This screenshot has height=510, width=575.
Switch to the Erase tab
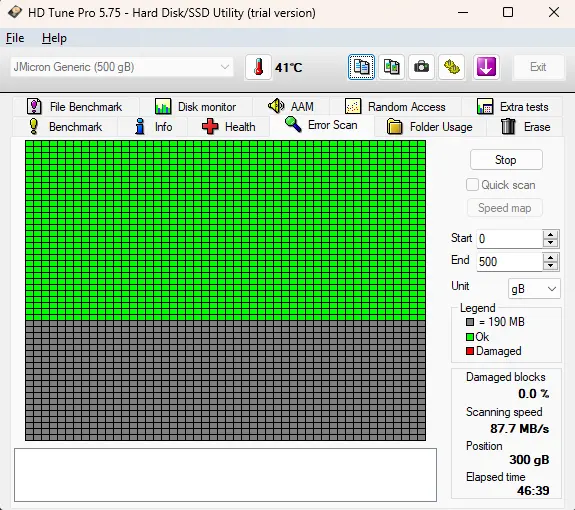click(525, 127)
